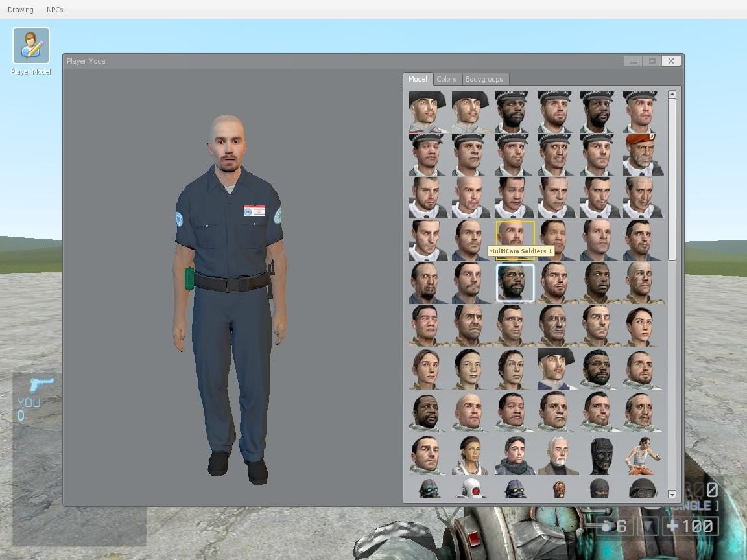Image resolution: width=747 pixels, height=560 pixels.
Task: Select the Model tab
Action: pos(418,78)
